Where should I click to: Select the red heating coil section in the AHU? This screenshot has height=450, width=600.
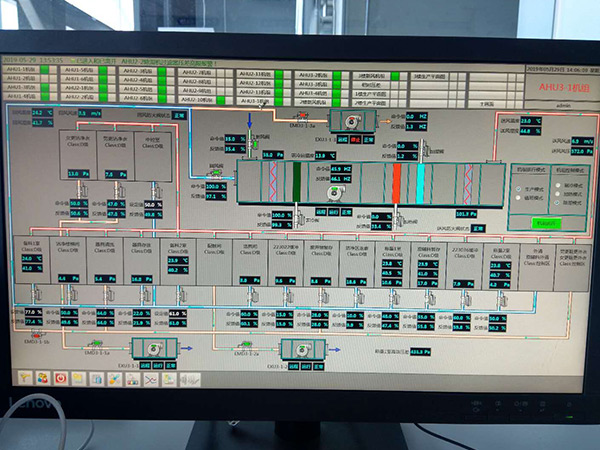pos(397,184)
